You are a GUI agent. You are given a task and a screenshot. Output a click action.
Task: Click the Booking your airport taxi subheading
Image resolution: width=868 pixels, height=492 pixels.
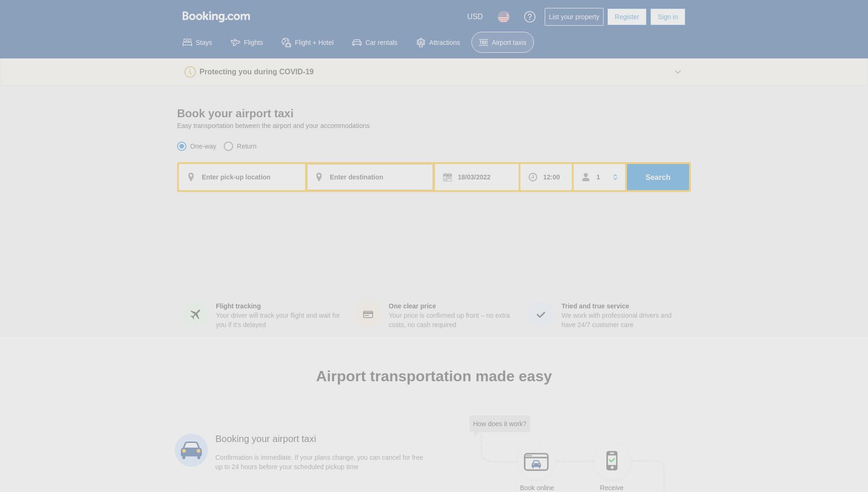(x=265, y=439)
